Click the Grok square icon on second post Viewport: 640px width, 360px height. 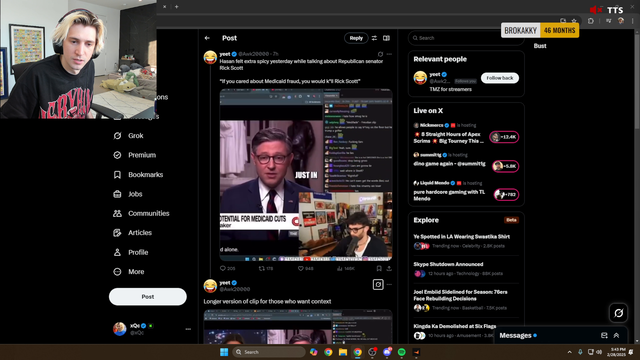pyautogui.click(x=378, y=284)
